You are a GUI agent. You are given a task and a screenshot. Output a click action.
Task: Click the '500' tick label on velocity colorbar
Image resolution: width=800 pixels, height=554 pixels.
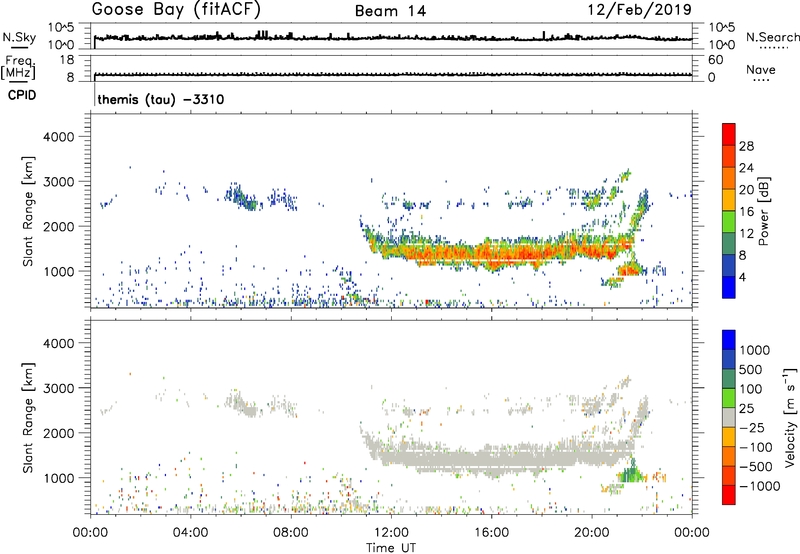(751, 369)
